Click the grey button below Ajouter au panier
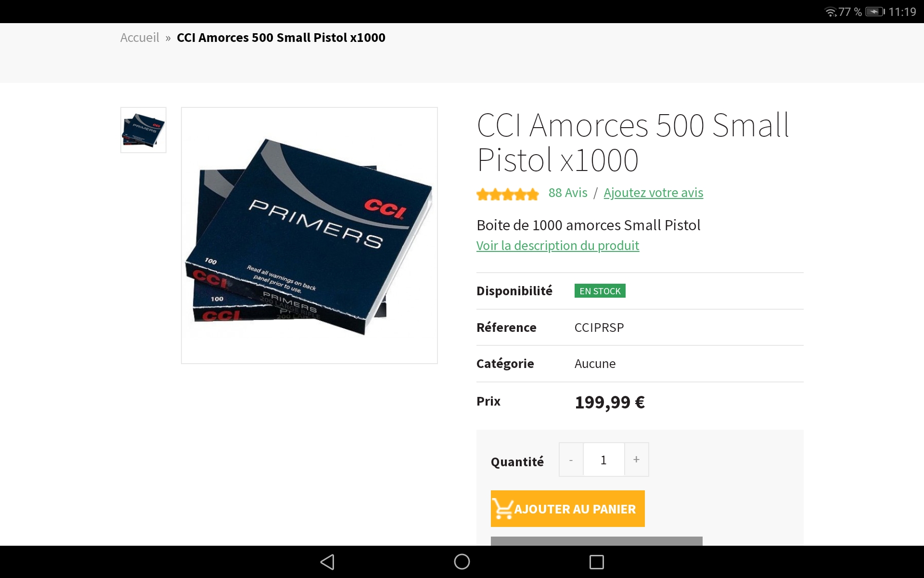The width and height of the screenshot is (924, 578). coord(597,541)
